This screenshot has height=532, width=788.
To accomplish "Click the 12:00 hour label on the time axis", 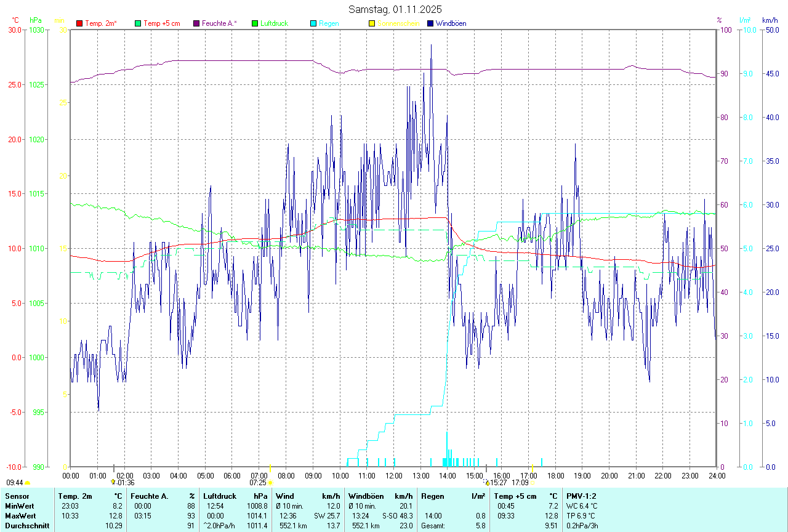I will [393, 475].
